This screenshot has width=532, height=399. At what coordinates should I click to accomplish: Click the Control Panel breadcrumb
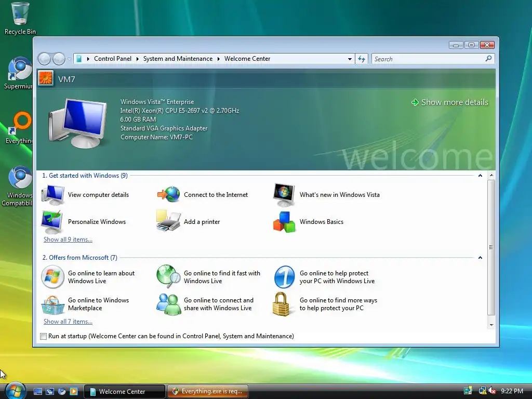pos(113,59)
